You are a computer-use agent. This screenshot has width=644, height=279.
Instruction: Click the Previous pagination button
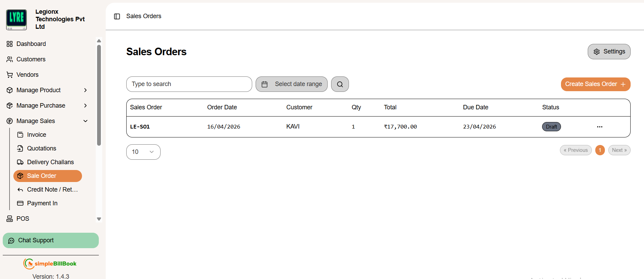576,150
